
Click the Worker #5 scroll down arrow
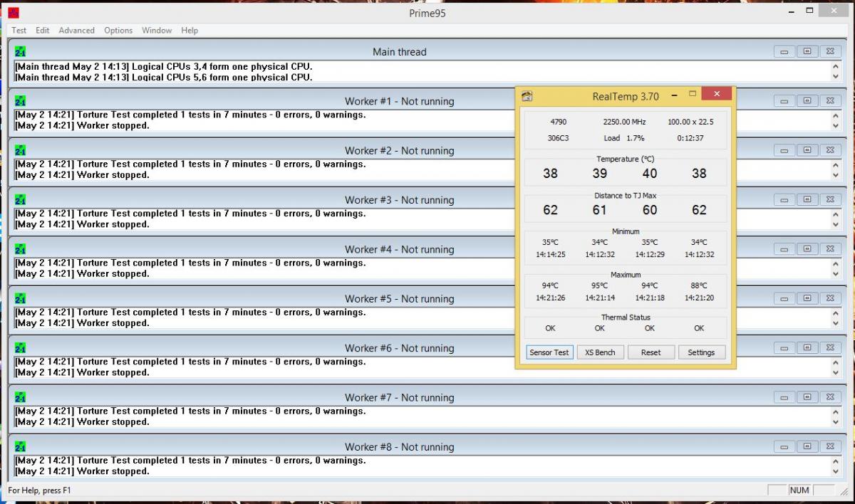click(836, 323)
